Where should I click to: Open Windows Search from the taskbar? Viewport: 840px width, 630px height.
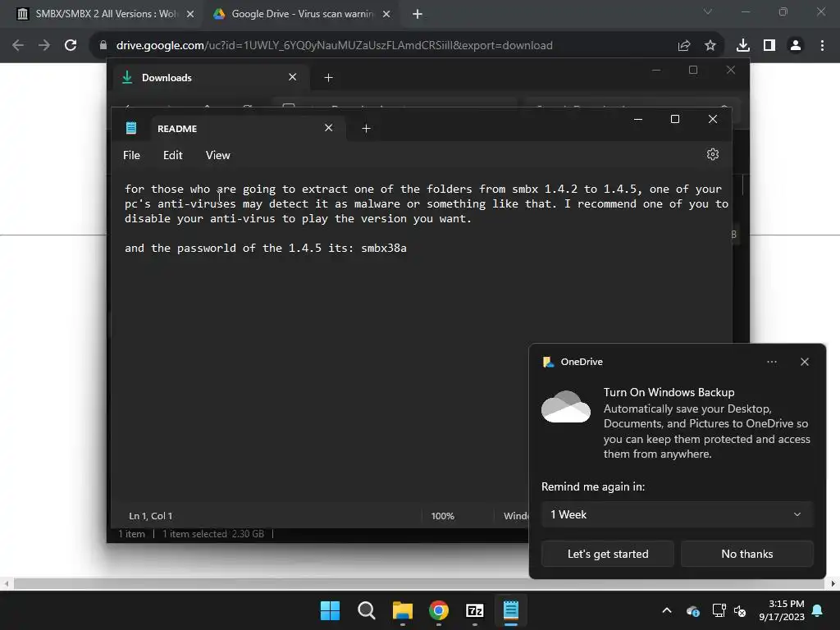(367, 610)
